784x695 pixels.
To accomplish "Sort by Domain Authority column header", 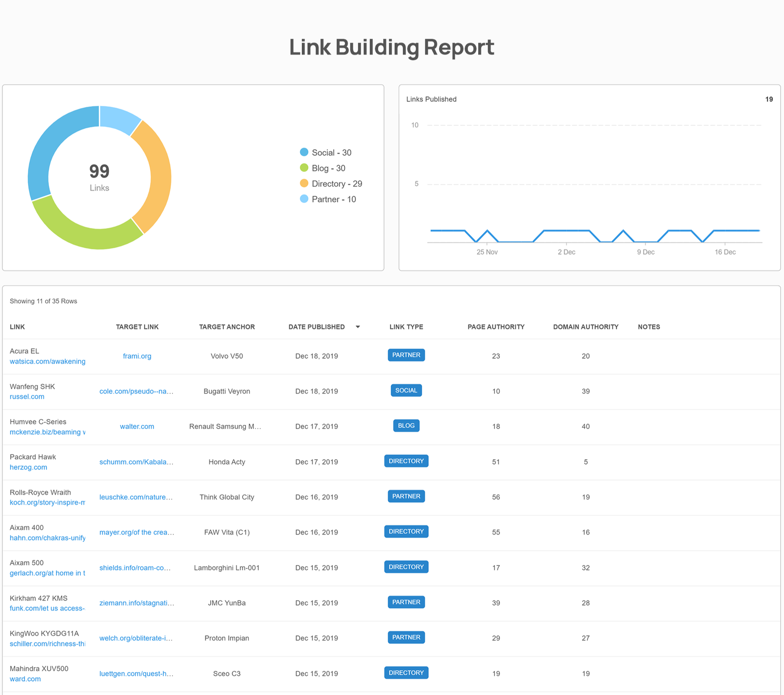I will pyautogui.click(x=586, y=327).
